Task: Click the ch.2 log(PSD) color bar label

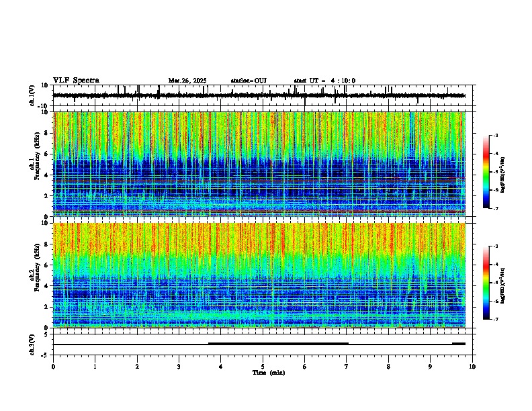Action: [x=503, y=285]
